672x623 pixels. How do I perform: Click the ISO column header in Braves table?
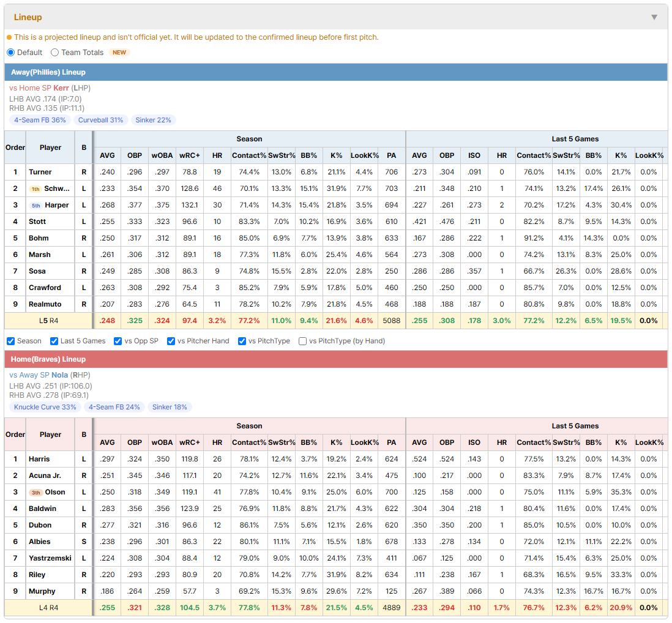pos(474,442)
